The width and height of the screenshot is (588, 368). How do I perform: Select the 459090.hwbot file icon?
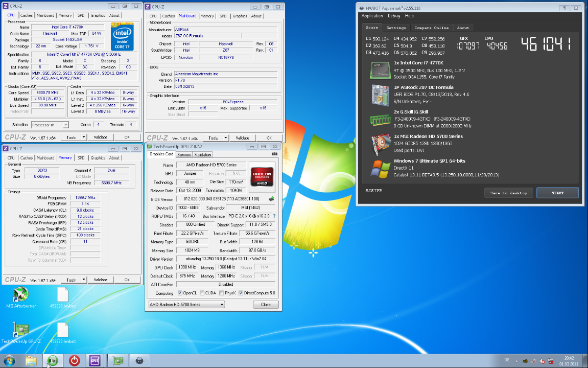63,297
